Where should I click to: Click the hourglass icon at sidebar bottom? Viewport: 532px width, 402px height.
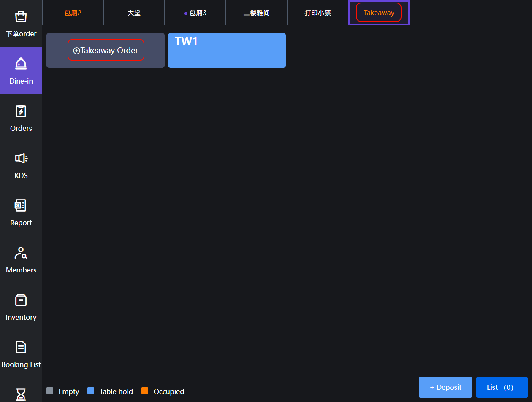tap(21, 394)
